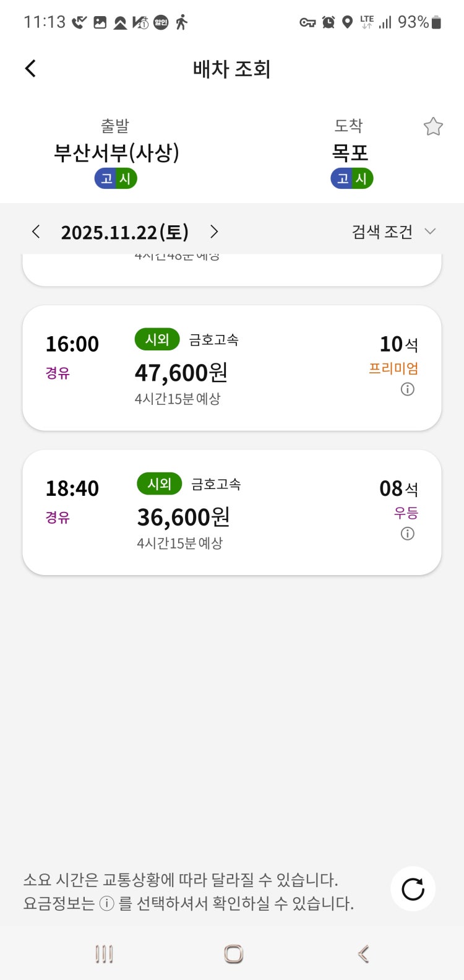Viewport: 464px width, 980px height.
Task: Tap the 47,600원 fare price
Action: point(181,373)
